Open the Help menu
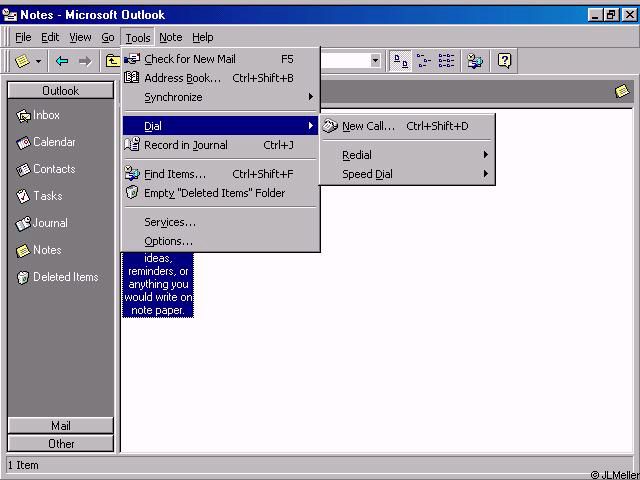This screenshot has width=640, height=480. tap(202, 37)
